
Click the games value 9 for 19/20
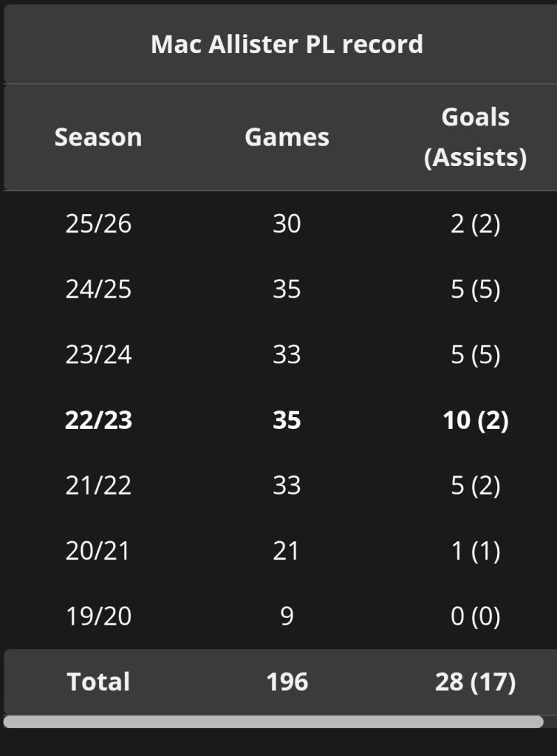click(x=287, y=616)
